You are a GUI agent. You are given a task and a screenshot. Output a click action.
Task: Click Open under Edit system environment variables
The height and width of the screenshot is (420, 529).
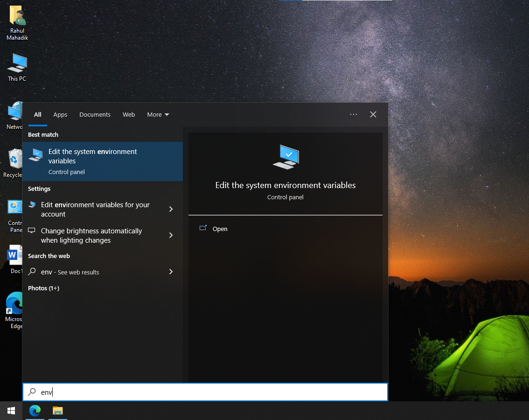(x=220, y=229)
